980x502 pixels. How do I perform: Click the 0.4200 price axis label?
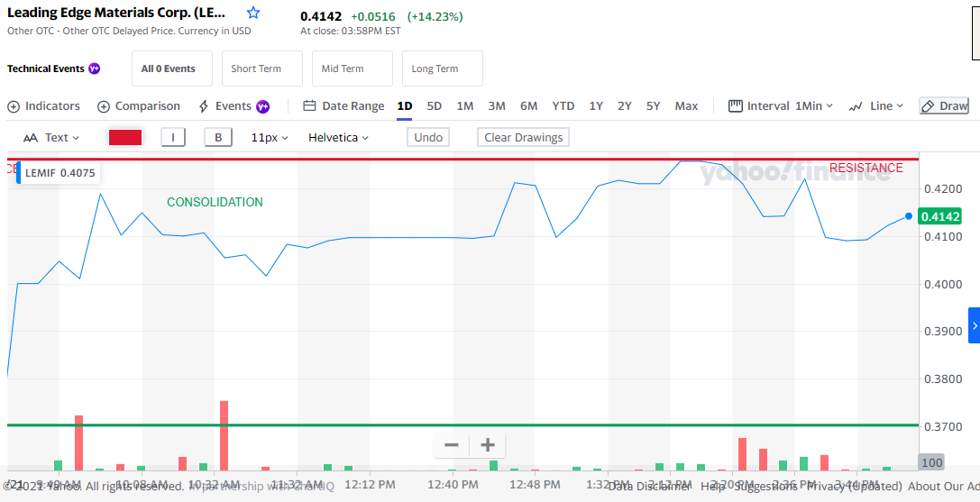942,188
